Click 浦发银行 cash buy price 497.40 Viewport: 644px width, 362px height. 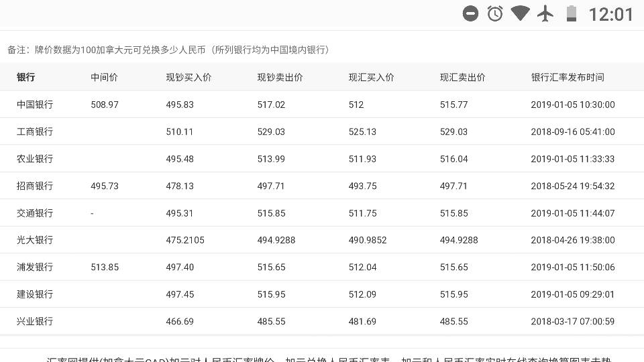click(180, 267)
